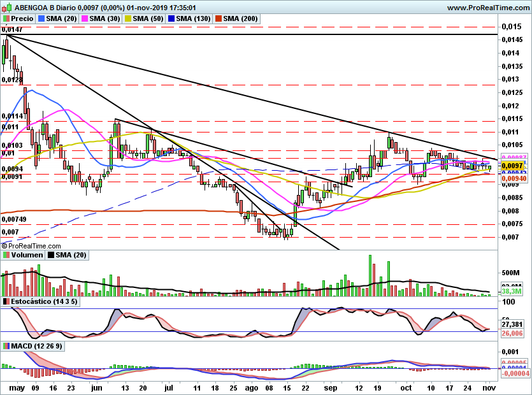Click the green 38,3M volume value tag
This screenshot has width=532, height=395.
[x=512, y=291]
